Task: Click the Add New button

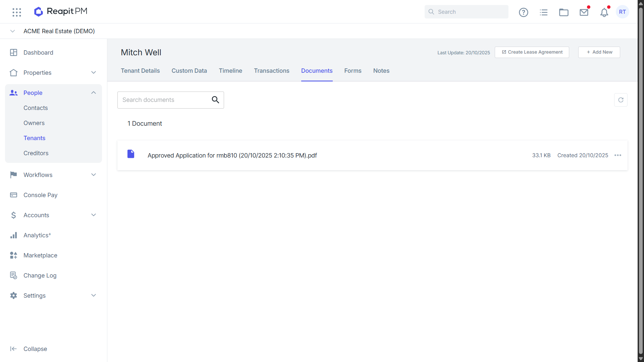Action: (599, 52)
